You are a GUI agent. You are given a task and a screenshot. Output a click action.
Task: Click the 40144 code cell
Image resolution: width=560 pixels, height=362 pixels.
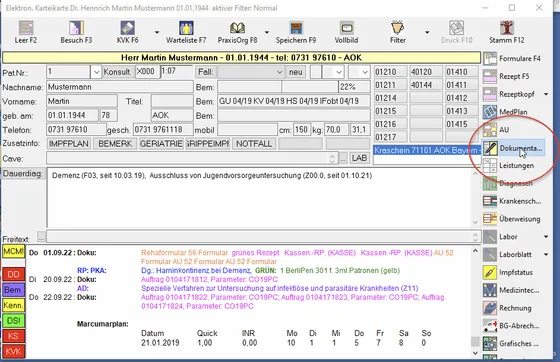tap(426, 85)
